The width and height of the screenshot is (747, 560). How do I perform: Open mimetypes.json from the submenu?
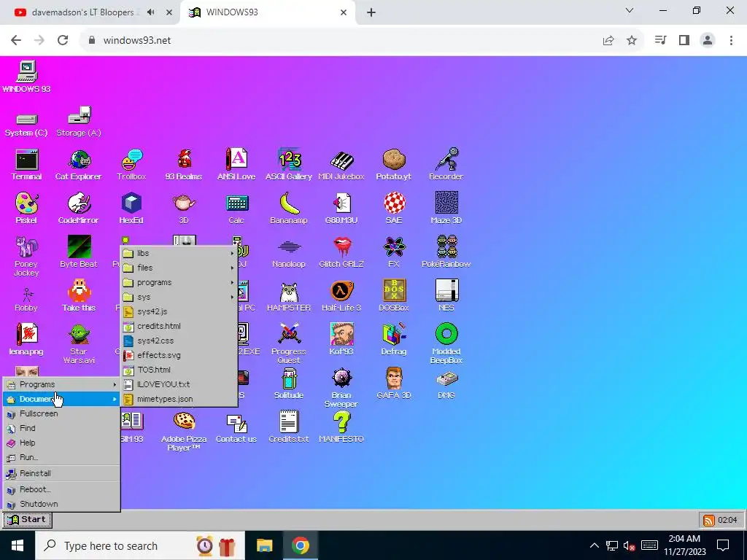pos(179,399)
